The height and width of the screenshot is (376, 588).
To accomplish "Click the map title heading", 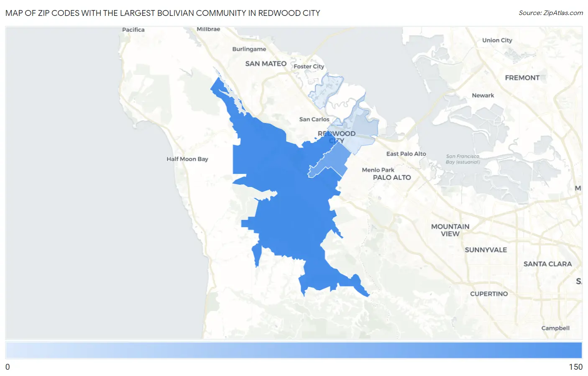I will pyautogui.click(x=163, y=13).
